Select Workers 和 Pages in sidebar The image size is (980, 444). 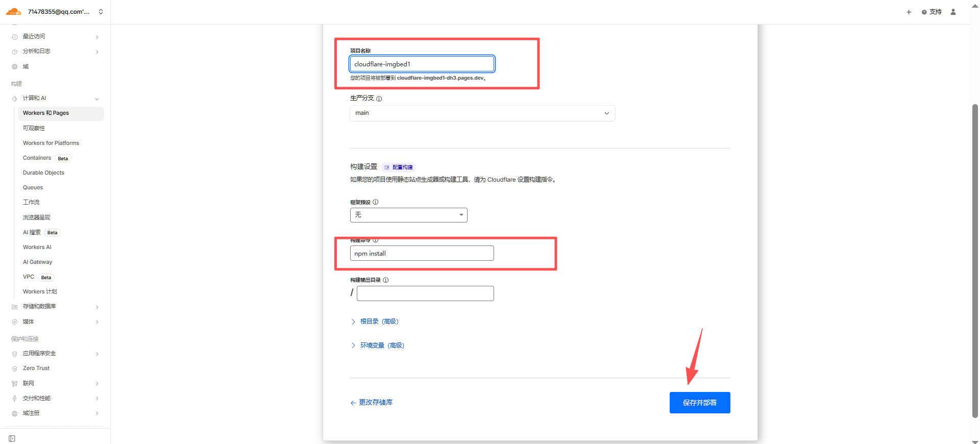(61, 113)
